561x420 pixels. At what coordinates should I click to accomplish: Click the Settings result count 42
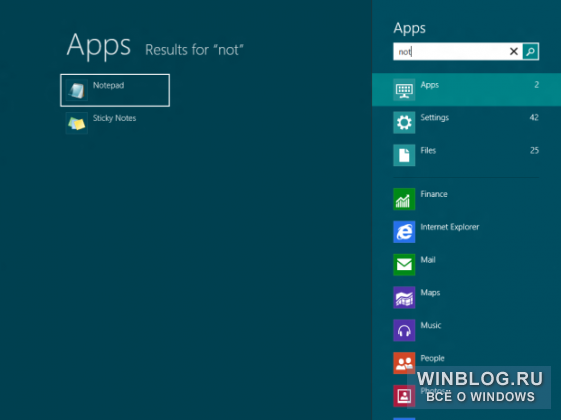coord(534,118)
